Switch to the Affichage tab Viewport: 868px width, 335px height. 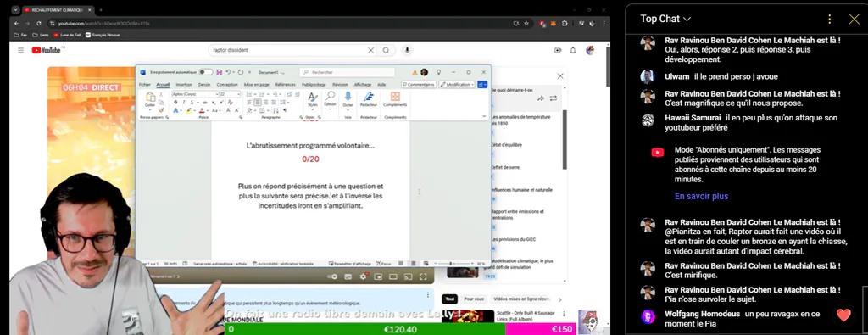click(363, 85)
